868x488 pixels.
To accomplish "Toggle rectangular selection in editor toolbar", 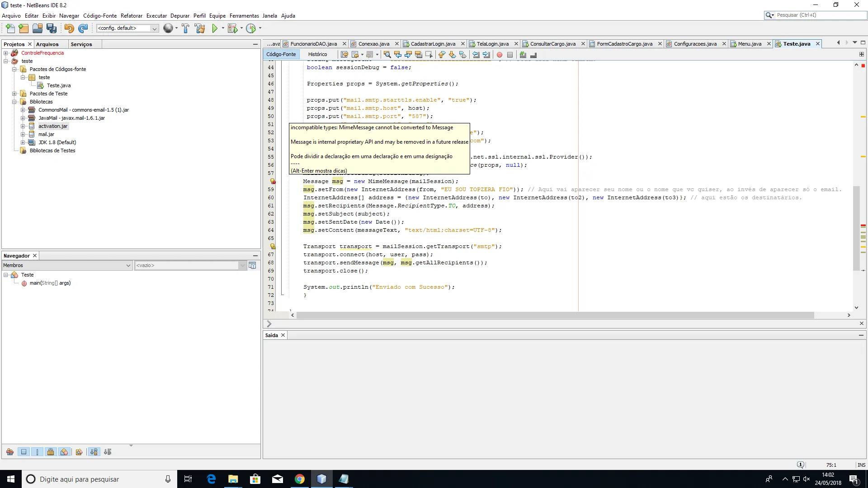I will tap(429, 55).
